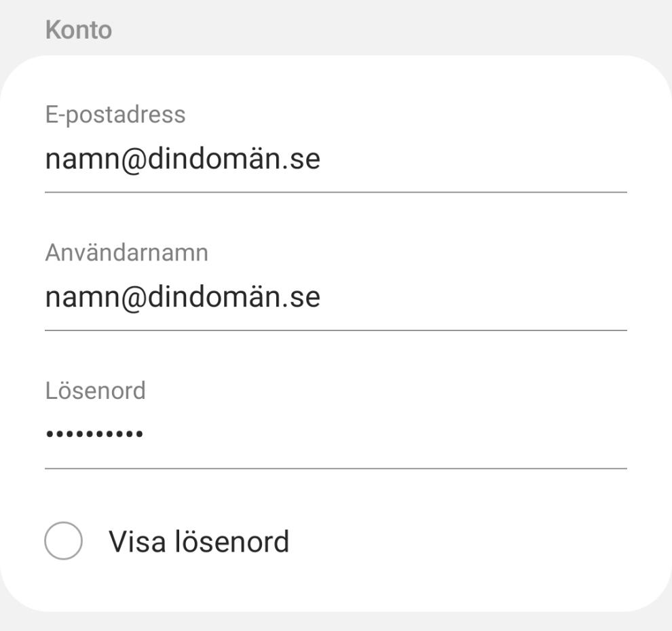Click the Konto section header

(x=79, y=30)
